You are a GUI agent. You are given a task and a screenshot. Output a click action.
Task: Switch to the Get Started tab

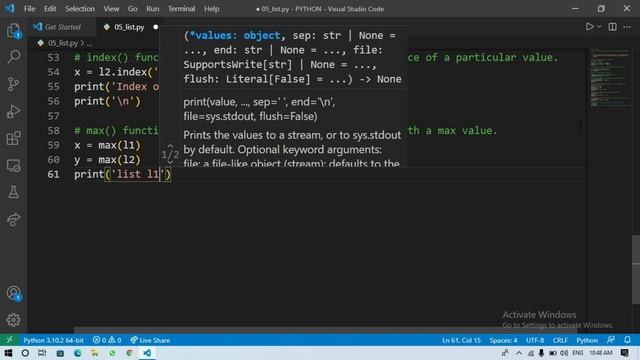61,27
